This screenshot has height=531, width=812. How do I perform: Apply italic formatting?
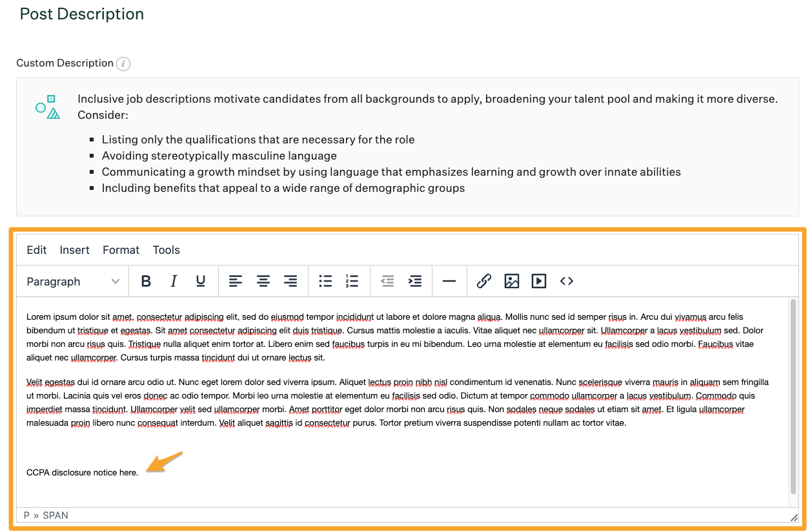(x=174, y=282)
